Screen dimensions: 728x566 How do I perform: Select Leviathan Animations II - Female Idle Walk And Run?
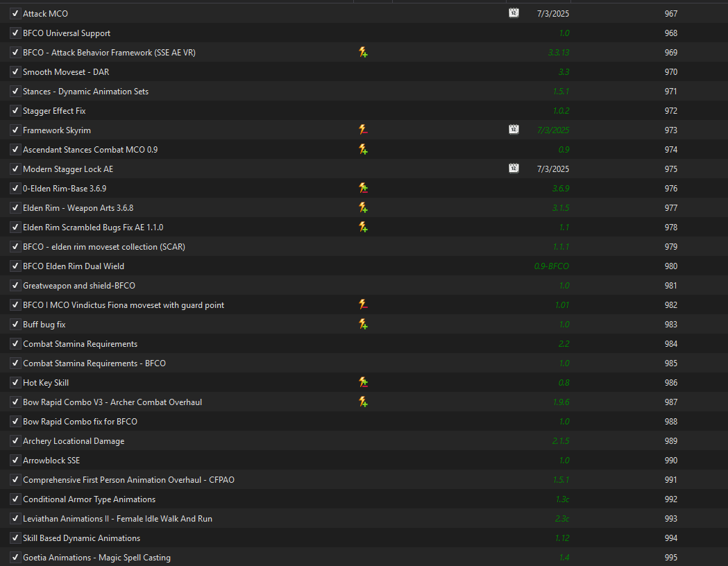click(117, 519)
